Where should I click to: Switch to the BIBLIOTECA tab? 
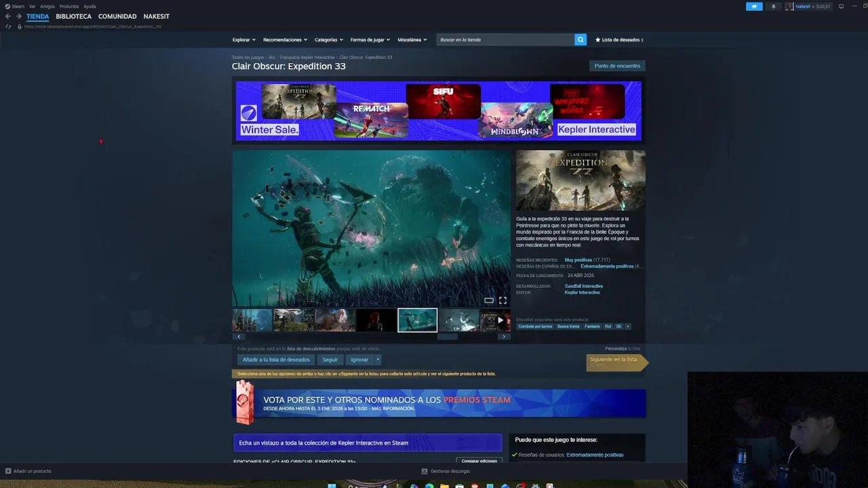click(x=73, y=16)
